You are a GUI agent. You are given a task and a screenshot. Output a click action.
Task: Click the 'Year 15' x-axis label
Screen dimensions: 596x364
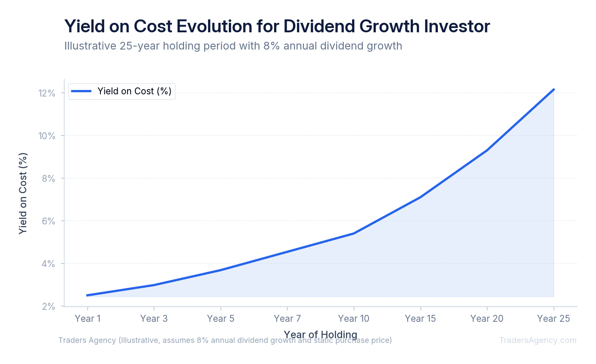click(x=420, y=319)
